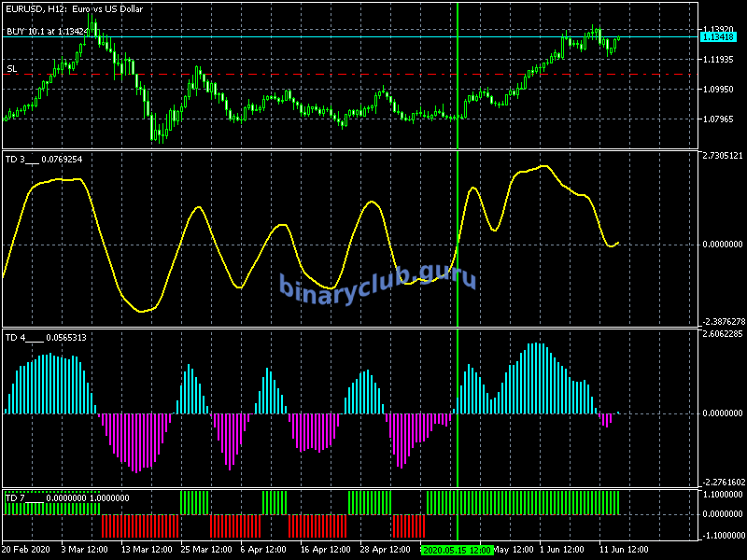Click the 1.09950 price scale value
The height and width of the screenshot is (560, 747).
coord(720,90)
